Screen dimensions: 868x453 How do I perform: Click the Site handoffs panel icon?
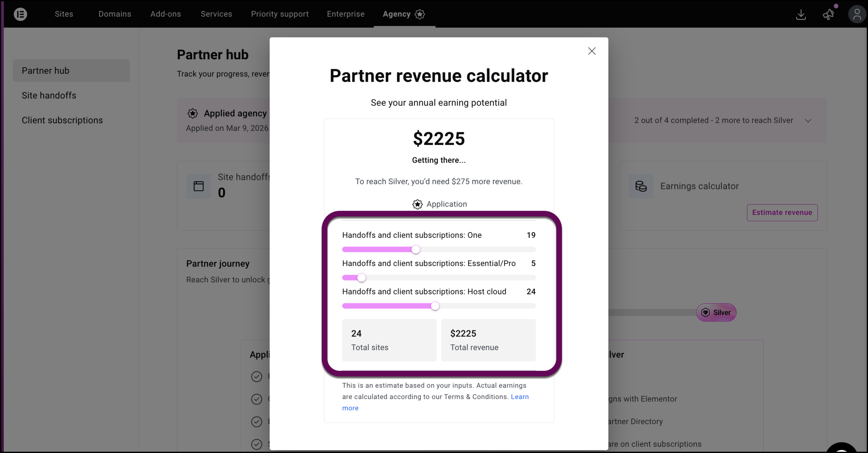pyautogui.click(x=198, y=186)
